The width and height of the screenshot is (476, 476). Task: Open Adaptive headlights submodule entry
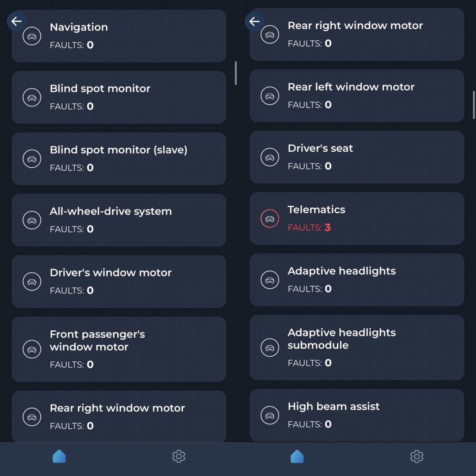pyautogui.click(x=357, y=348)
